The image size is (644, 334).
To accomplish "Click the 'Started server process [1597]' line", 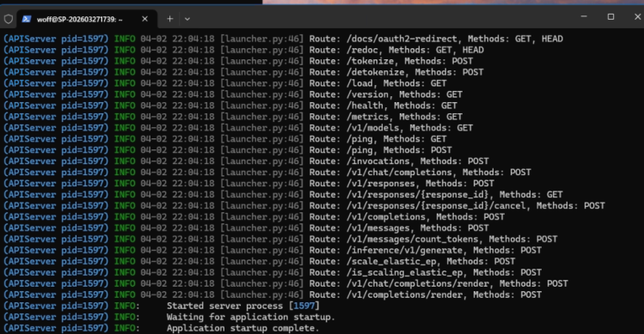I will click(x=243, y=306).
